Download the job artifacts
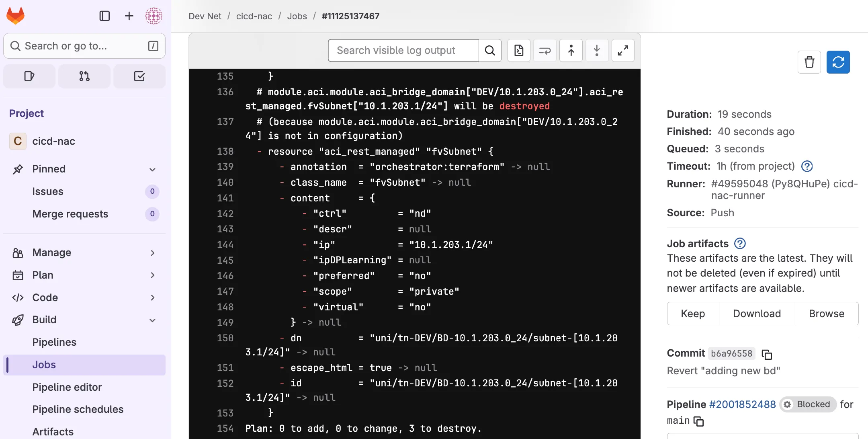868x439 pixels. pyautogui.click(x=757, y=314)
